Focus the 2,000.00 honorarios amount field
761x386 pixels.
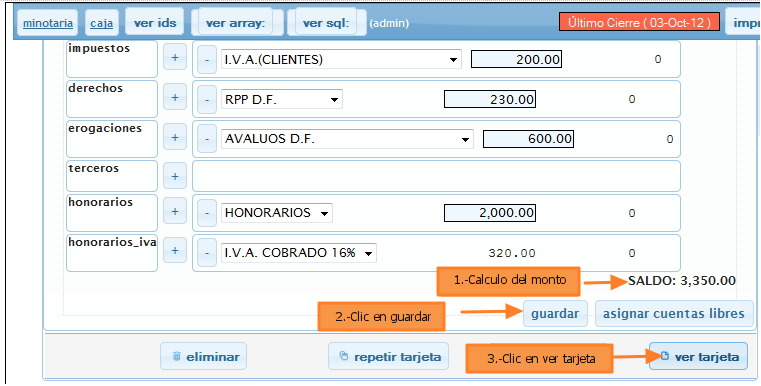pyautogui.click(x=490, y=213)
